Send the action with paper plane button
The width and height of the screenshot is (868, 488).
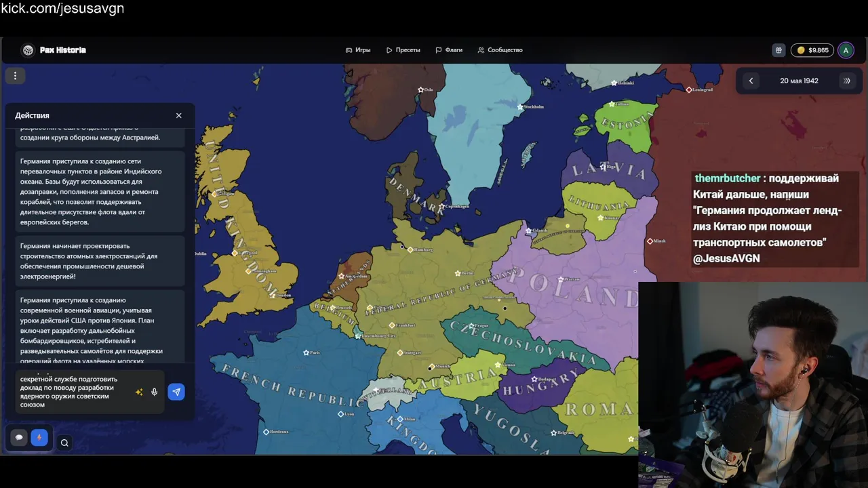pos(176,392)
